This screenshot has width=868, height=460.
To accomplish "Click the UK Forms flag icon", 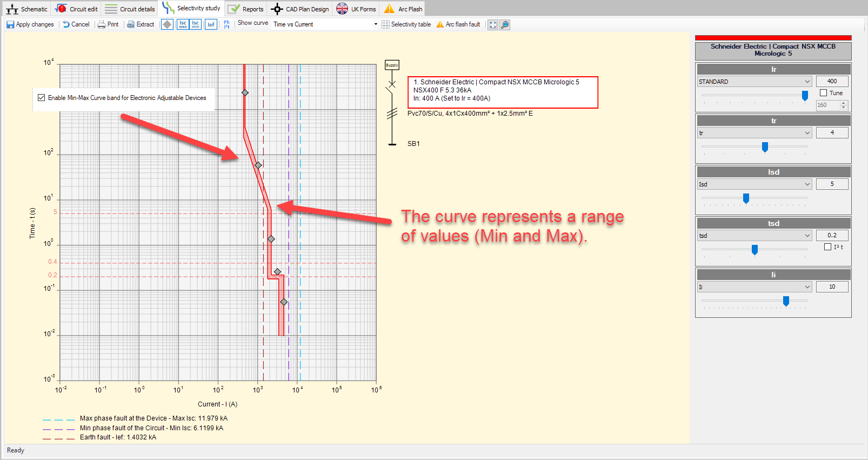I will click(342, 9).
